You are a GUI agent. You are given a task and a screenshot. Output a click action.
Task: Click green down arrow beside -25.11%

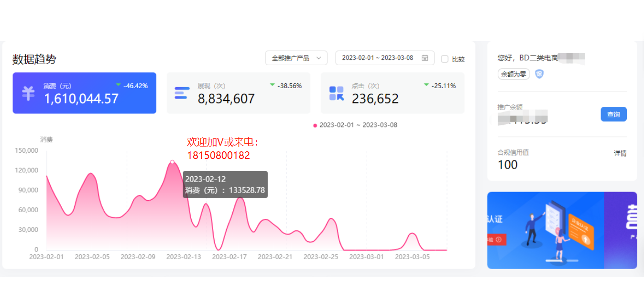point(426,85)
